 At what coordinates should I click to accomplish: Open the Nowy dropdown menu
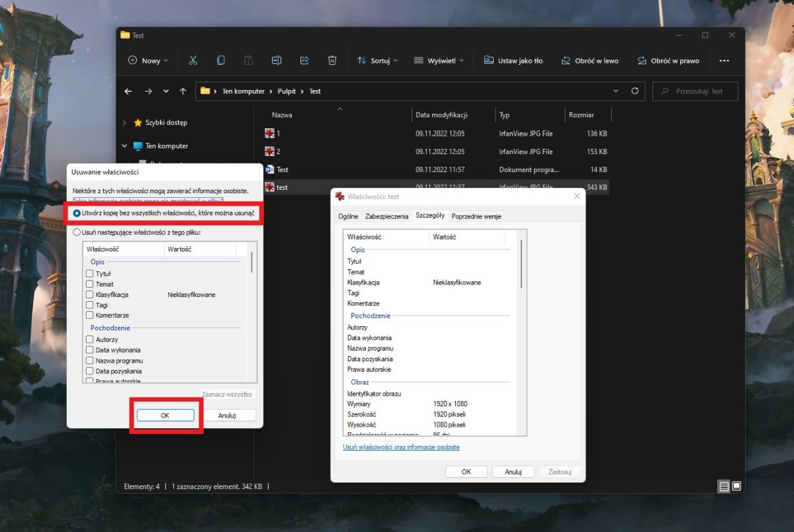tap(148, 60)
